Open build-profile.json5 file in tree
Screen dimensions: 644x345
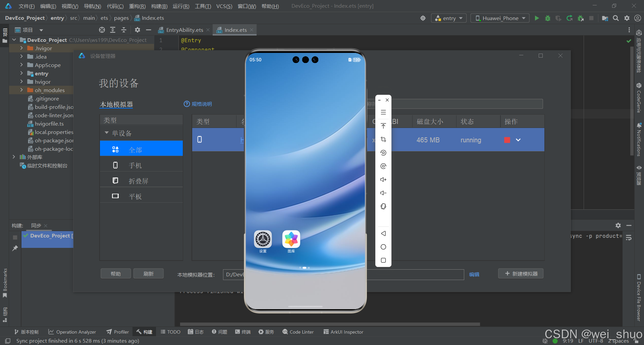[51, 107]
